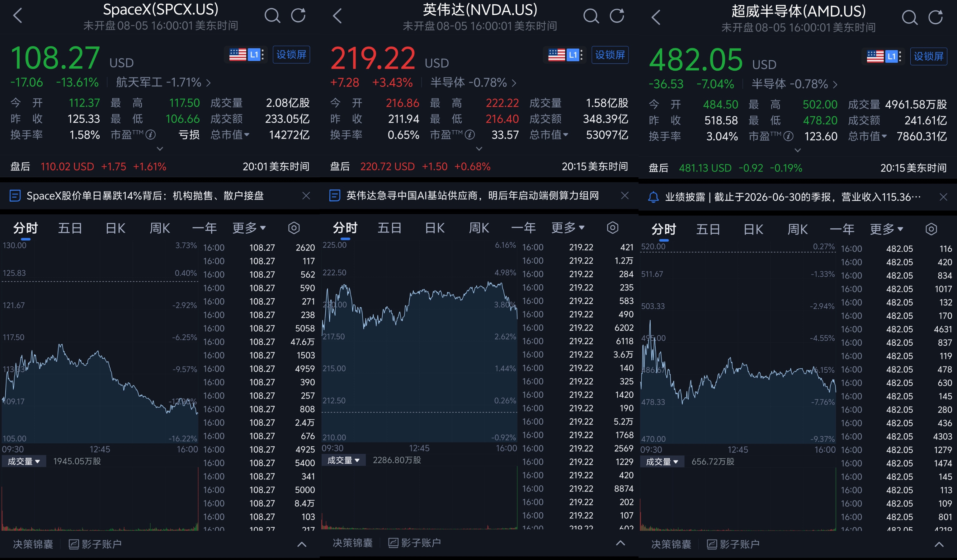
Task: Open 航天军工 sector from SpaceX panel
Action: point(163,82)
